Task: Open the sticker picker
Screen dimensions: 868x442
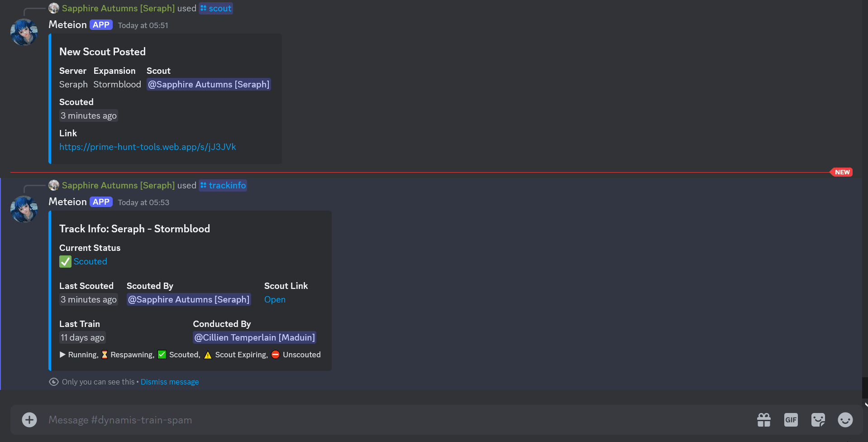Action: click(x=818, y=420)
